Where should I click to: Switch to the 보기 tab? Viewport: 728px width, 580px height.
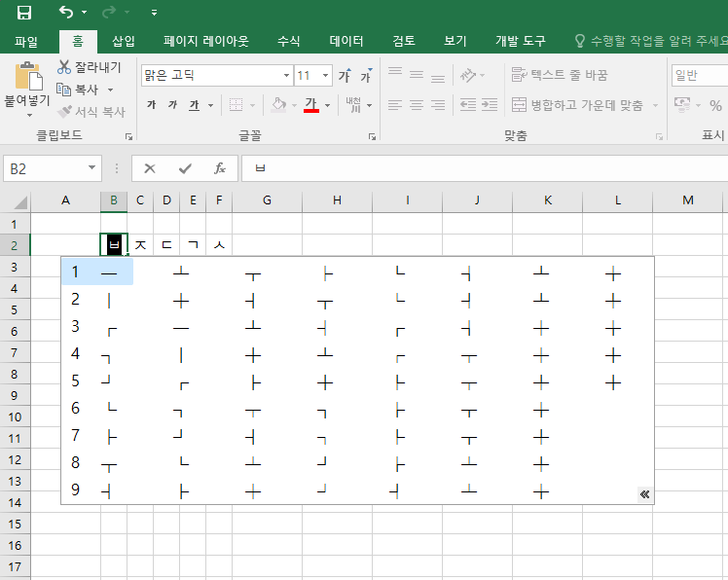point(455,41)
